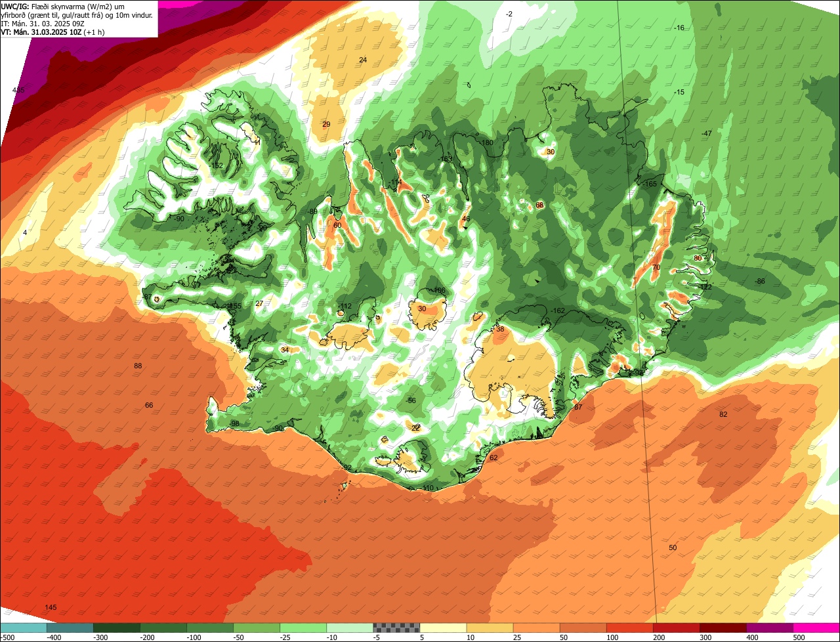This screenshot has width=840, height=642.
Task: Click the map value '-155'
Action: (x=234, y=306)
